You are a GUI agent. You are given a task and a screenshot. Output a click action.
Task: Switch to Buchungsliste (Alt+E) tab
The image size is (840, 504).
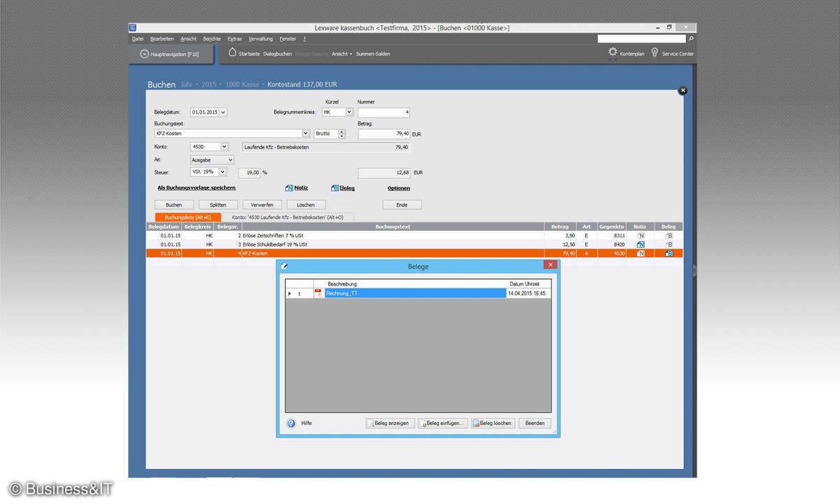tap(188, 218)
